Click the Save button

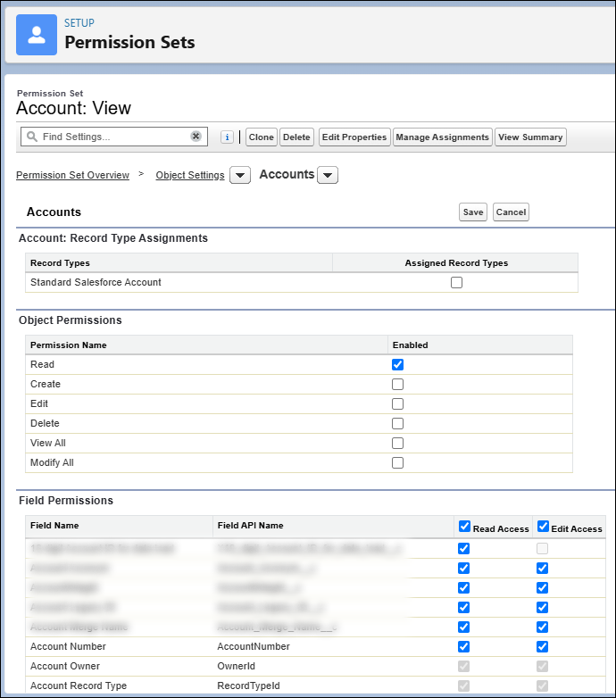pyautogui.click(x=473, y=212)
